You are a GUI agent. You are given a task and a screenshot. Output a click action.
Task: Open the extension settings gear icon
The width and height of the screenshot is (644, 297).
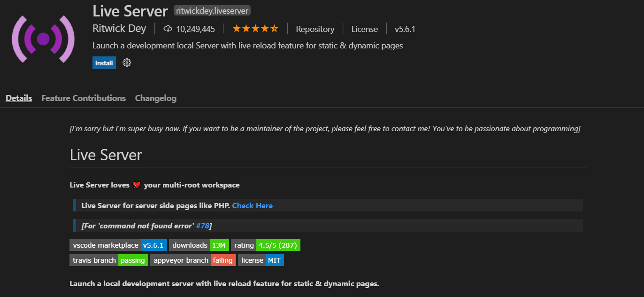coord(126,63)
